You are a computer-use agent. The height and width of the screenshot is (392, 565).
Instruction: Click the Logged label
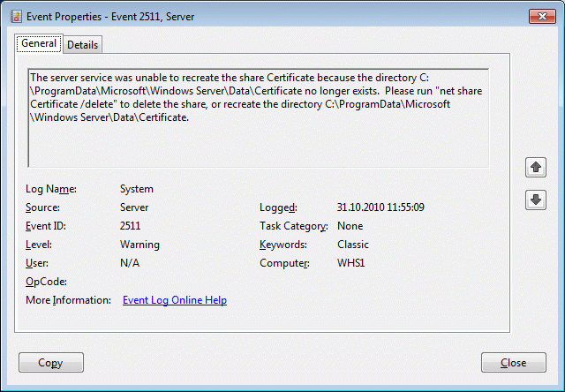(x=278, y=207)
